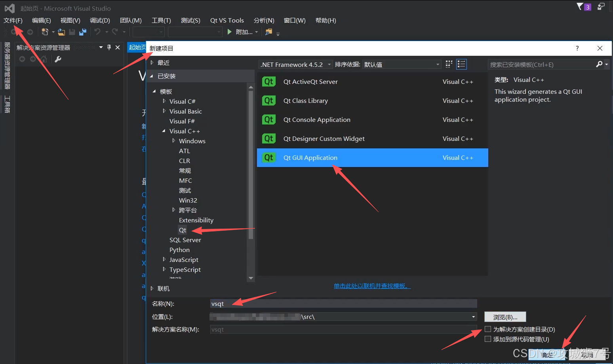This screenshot has width=613, height=364.
Task: Open help in New Project dialog
Action: [x=577, y=48]
